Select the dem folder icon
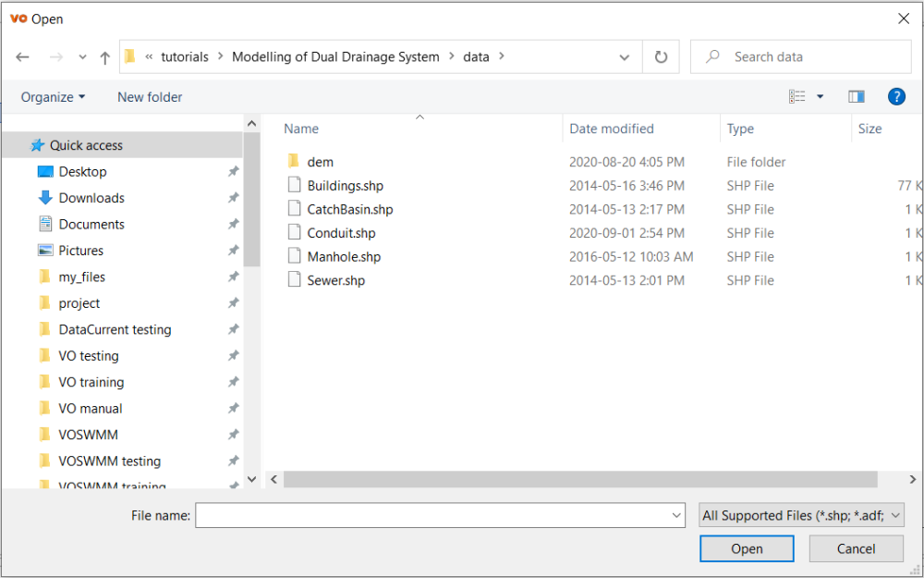 click(x=294, y=162)
